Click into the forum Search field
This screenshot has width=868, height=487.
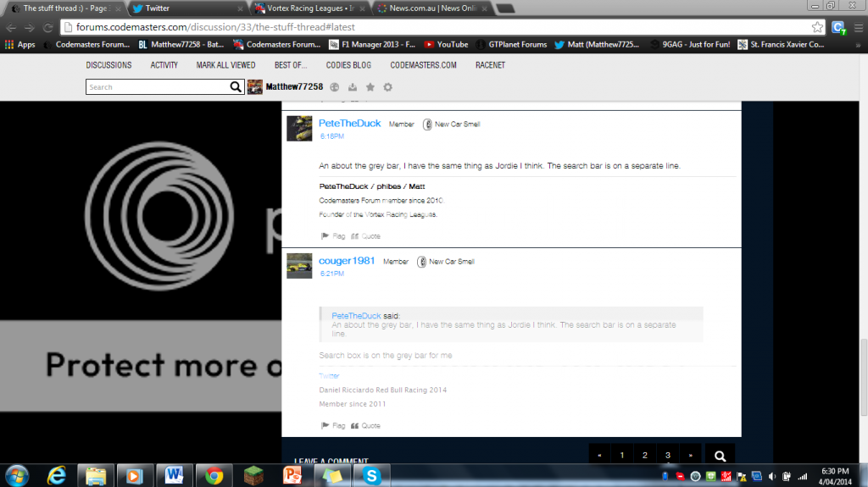click(158, 87)
